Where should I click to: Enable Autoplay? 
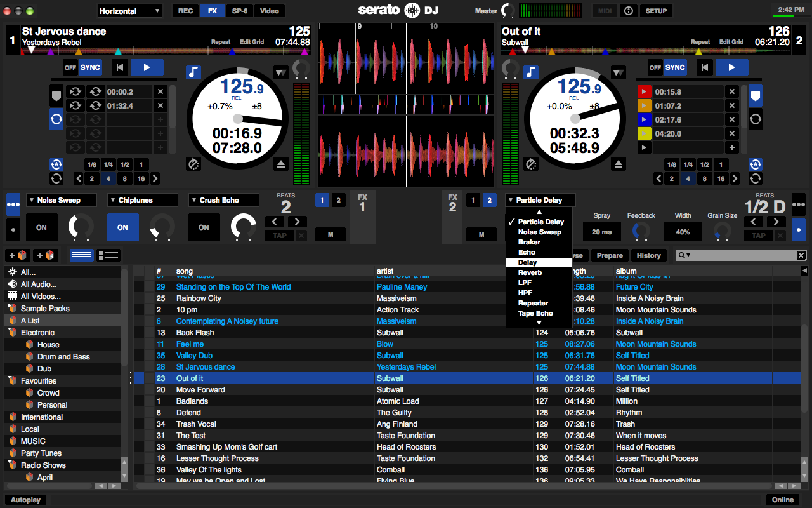tap(26, 500)
